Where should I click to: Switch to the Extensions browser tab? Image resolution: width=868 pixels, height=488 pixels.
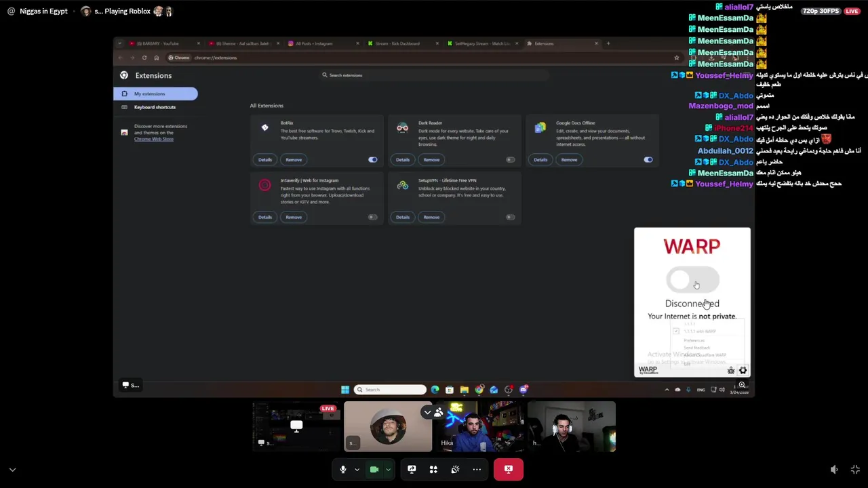(561, 43)
